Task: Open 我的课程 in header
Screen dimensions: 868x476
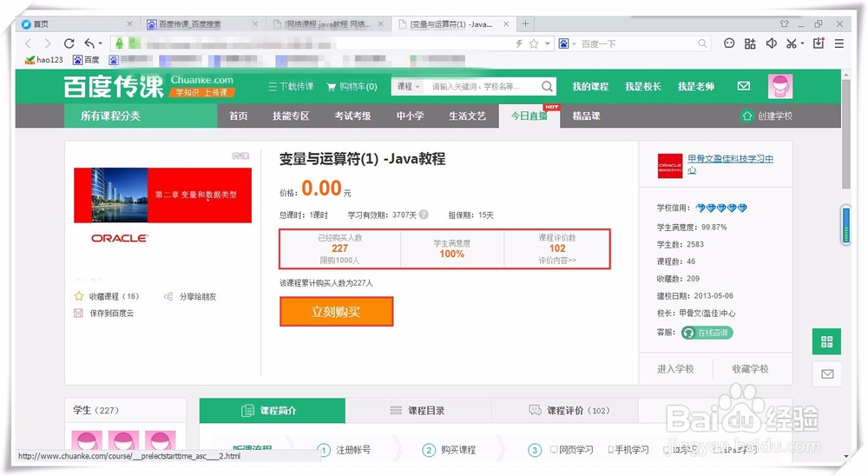Action: [590, 87]
